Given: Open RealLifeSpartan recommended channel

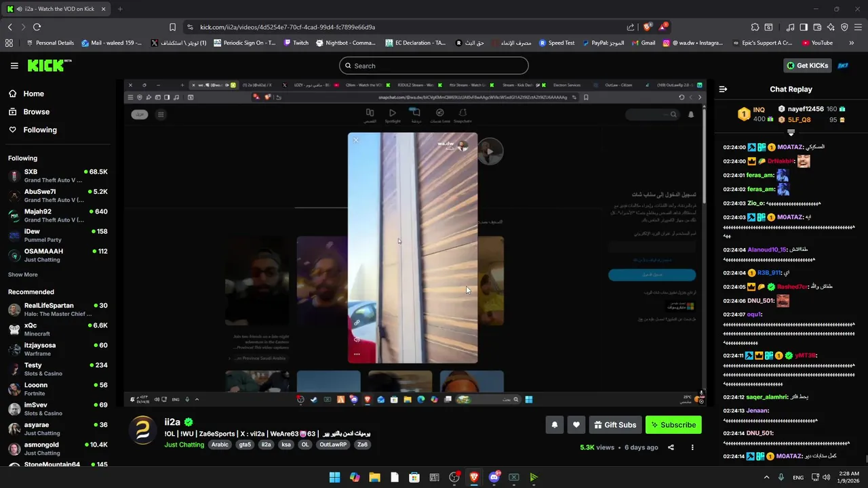Looking at the screenshot, I should 58,310.
